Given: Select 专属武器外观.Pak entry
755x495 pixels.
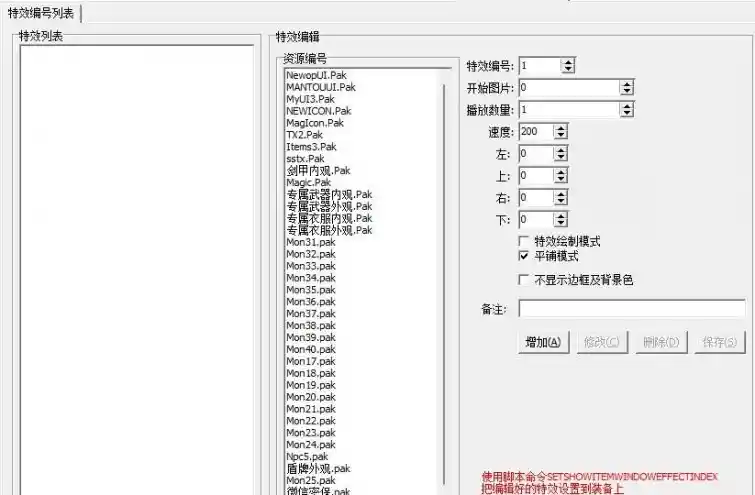Looking at the screenshot, I should pos(329,206).
